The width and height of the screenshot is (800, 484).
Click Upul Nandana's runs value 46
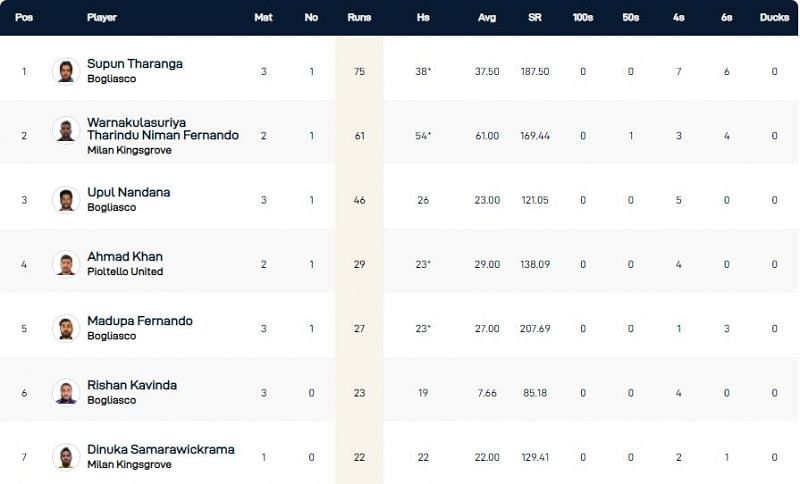point(359,200)
